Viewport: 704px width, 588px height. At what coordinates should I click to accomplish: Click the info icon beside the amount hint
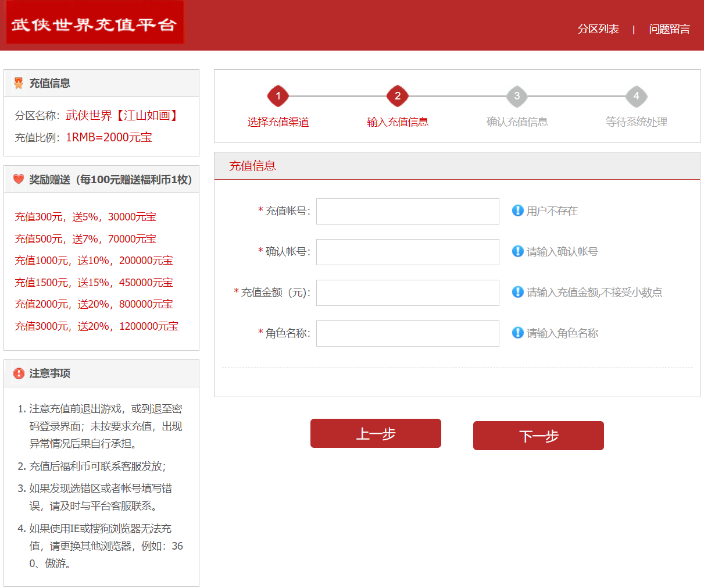(517, 292)
